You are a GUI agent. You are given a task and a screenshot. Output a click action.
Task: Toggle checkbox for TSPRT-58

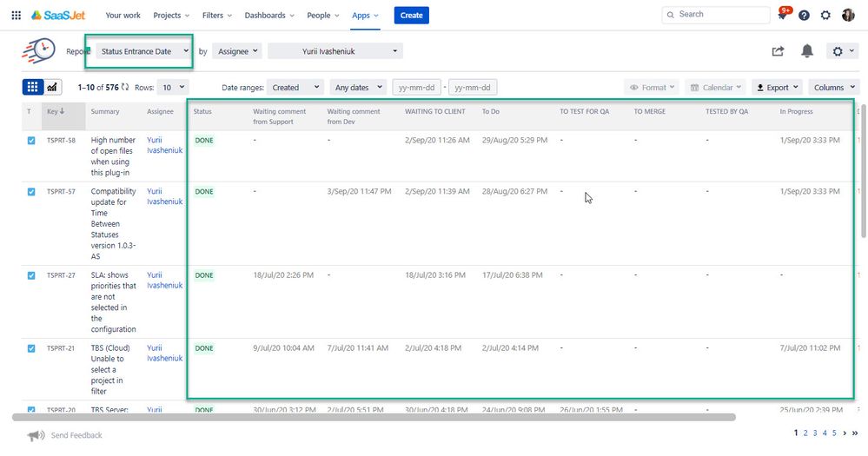[31, 141]
